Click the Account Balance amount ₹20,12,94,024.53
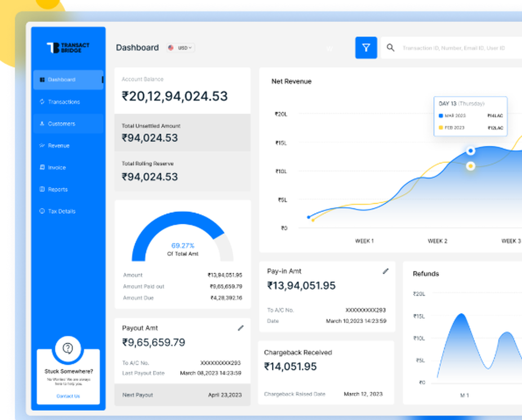522x420 pixels. 175,96
